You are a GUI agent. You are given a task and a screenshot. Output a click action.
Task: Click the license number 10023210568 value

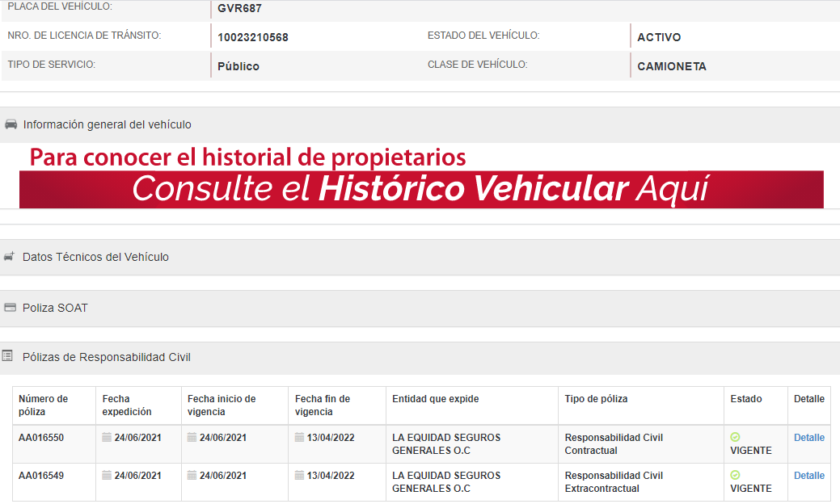pos(253,38)
